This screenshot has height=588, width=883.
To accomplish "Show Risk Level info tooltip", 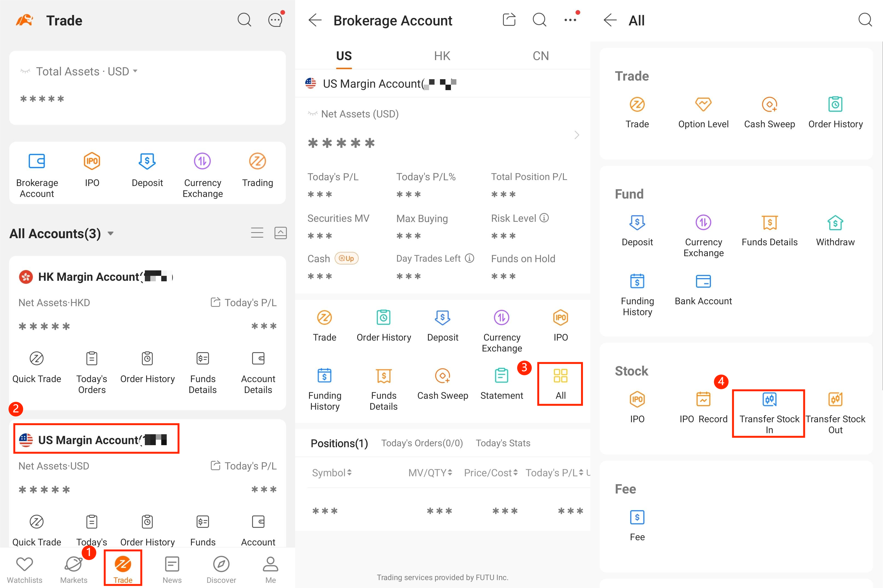I will pyautogui.click(x=544, y=218).
